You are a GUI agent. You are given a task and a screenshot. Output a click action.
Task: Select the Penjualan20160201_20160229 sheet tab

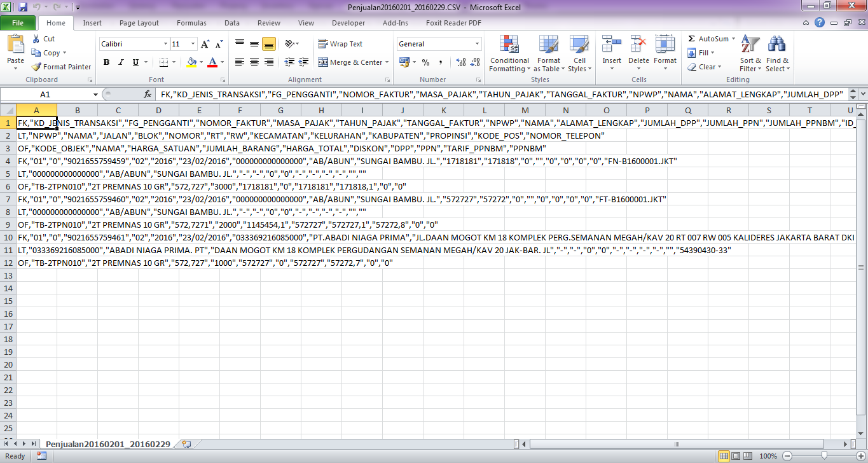tap(108, 444)
